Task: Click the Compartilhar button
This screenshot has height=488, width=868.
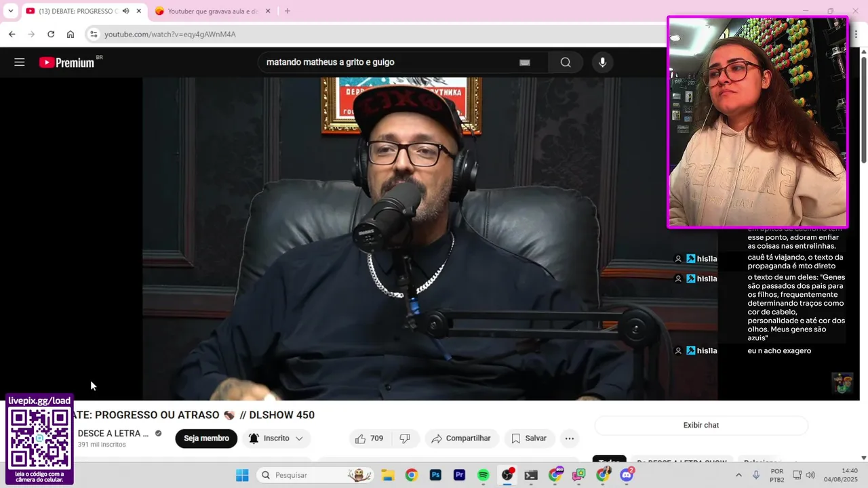Action: (x=462, y=439)
